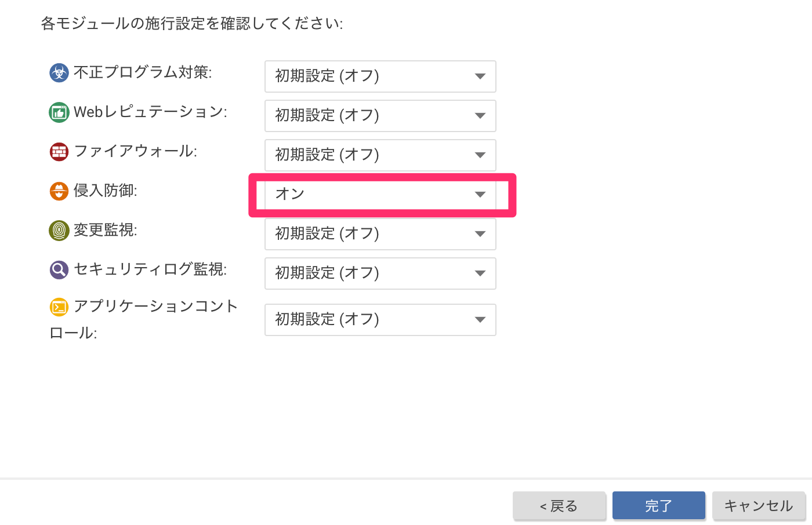Click the 侵入防御 orange icon
Screen dimensions: 812x525
click(x=59, y=191)
